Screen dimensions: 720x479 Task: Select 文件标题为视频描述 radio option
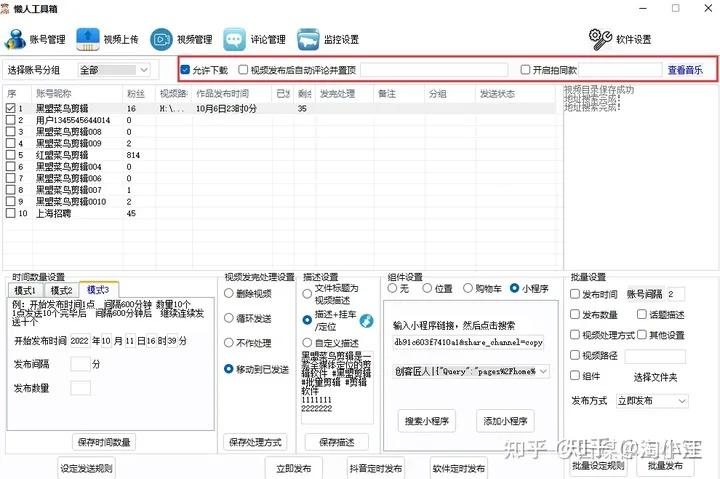307,294
